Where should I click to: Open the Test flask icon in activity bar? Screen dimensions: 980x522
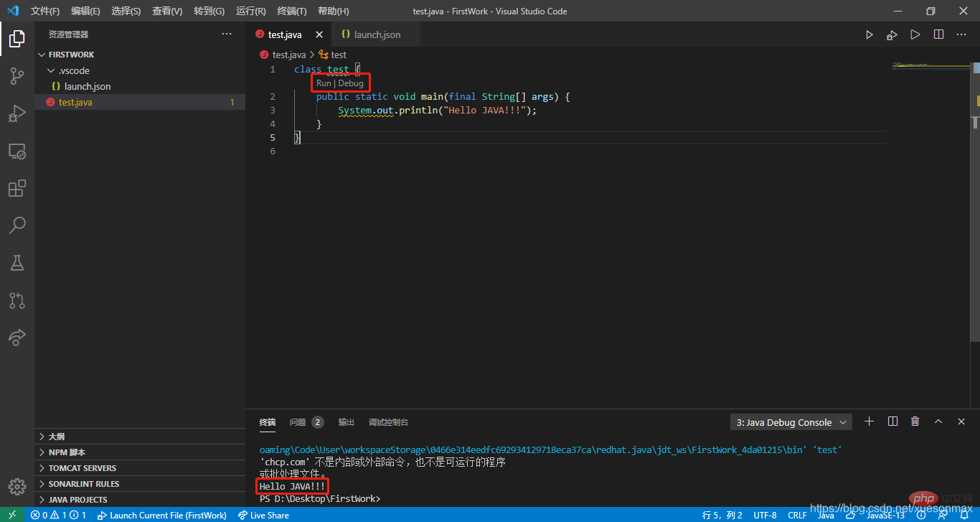(x=17, y=263)
